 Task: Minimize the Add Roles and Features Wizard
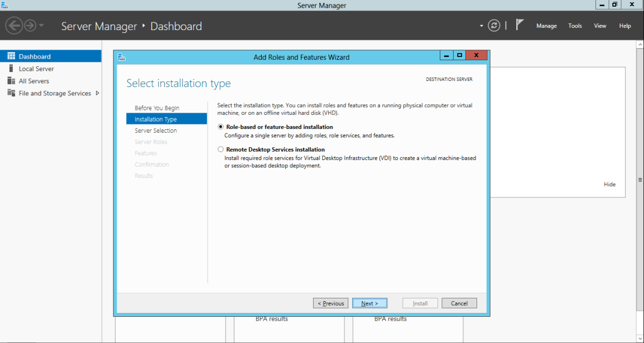coord(446,55)
